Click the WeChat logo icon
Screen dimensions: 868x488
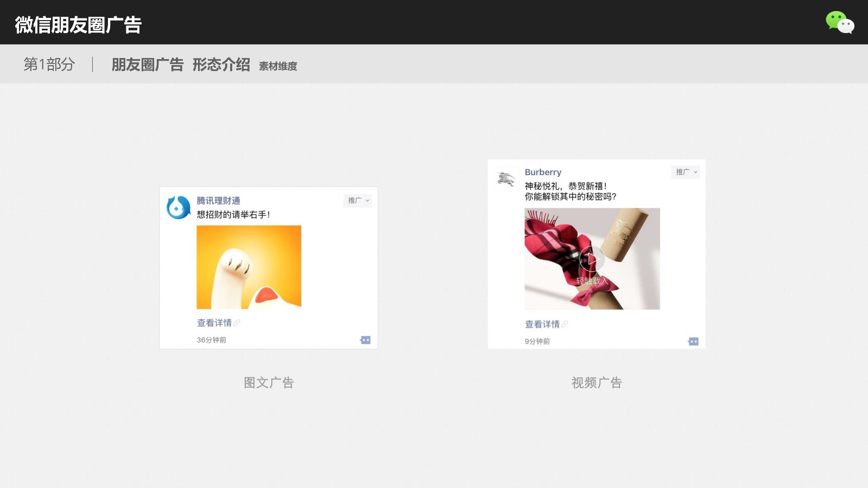(840, 22)
